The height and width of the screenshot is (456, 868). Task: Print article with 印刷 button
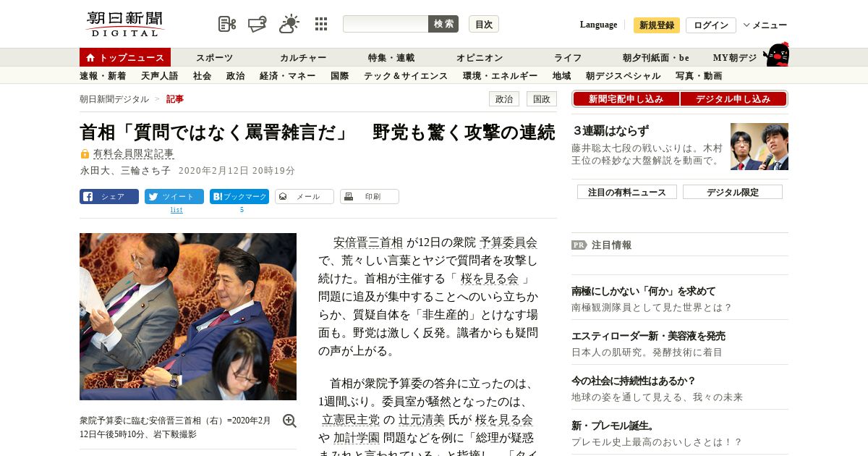tap(370, 196)
